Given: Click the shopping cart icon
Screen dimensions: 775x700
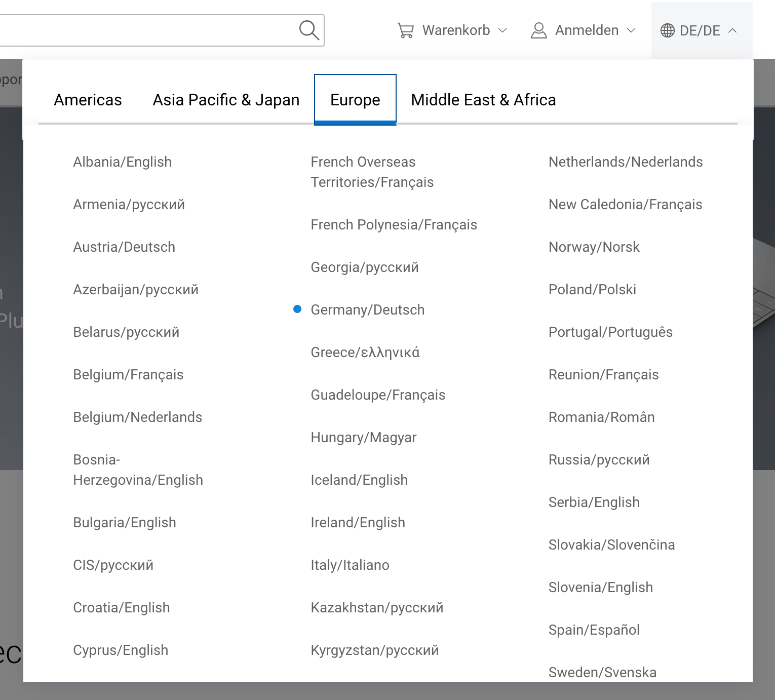Looking at the screenshot, I should click(x=405, y=30).
